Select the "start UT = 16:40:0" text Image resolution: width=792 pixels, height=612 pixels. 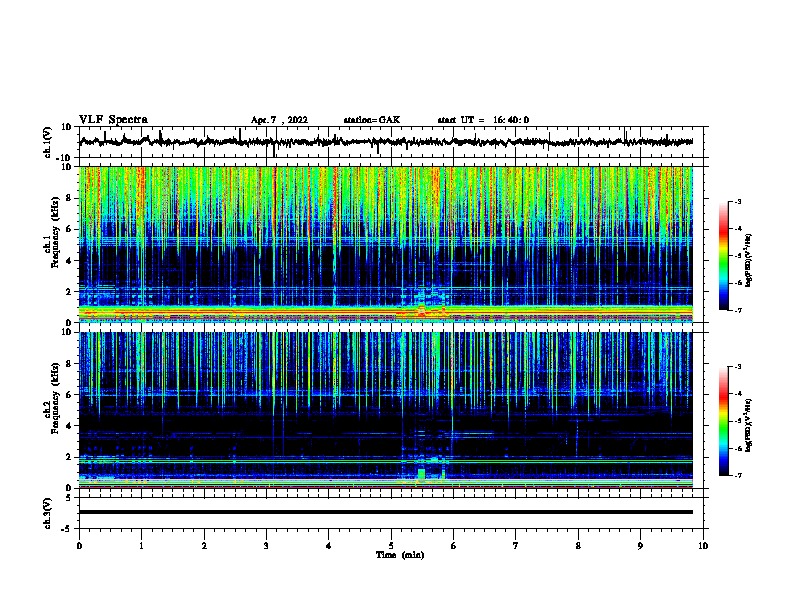(x=483, y=120)
